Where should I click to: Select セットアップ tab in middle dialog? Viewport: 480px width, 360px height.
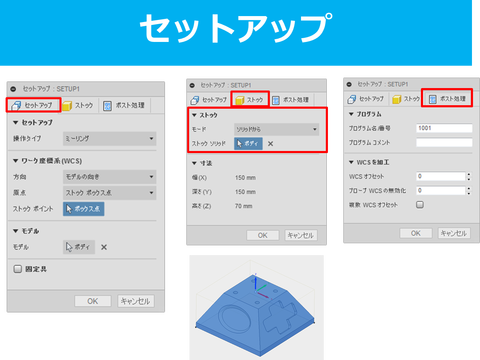click(x=209, y=100)
